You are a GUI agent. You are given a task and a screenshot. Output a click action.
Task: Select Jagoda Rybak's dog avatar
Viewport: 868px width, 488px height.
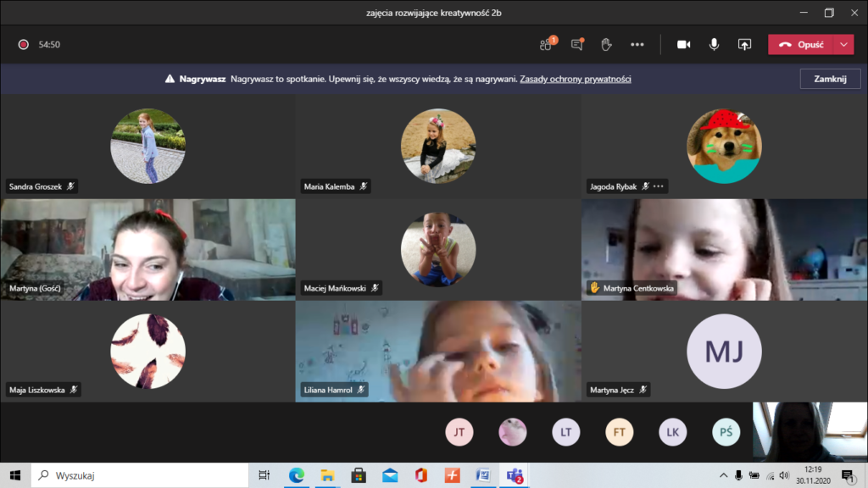(x=724, y=146)
